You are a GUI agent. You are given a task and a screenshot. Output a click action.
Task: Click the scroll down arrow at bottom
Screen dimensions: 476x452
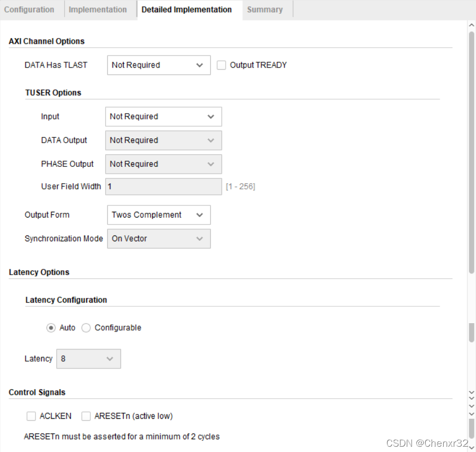(x=471, y=447)
